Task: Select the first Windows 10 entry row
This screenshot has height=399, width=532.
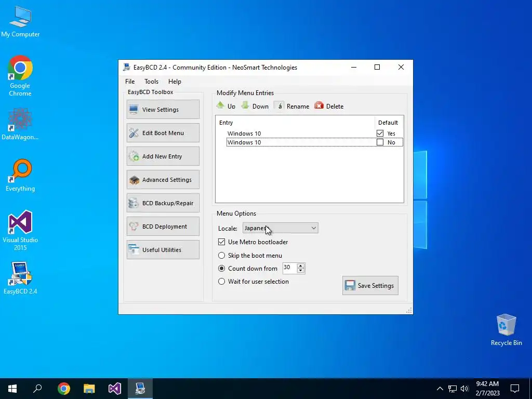Action: click(x=314, y=134)
